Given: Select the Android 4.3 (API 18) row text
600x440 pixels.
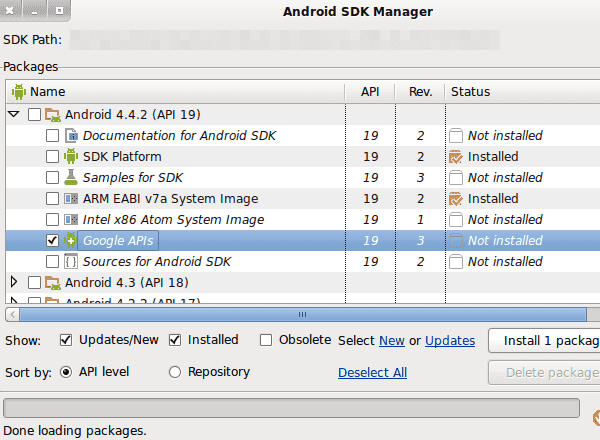Looking at the screenshot, I should 127,283.
